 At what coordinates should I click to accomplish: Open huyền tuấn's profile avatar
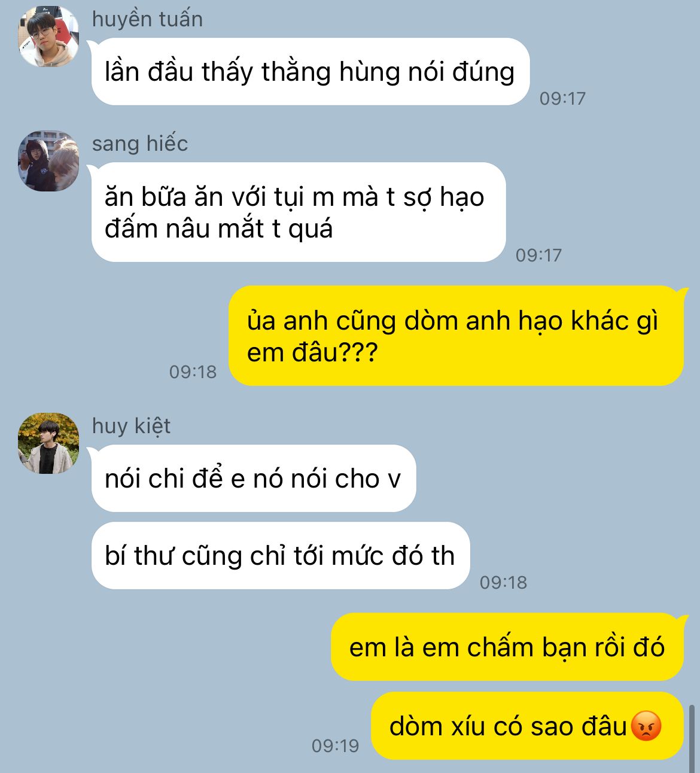[x=48, y=36]
